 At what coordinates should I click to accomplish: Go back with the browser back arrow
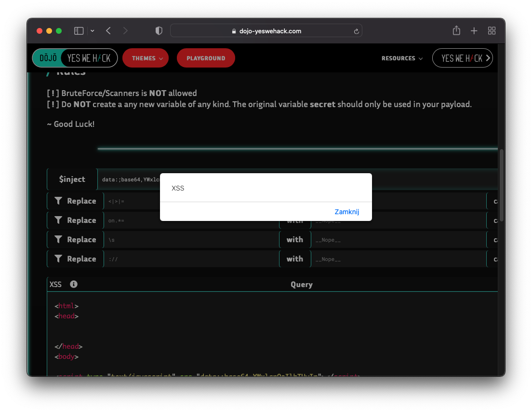(x=108, y=31)
